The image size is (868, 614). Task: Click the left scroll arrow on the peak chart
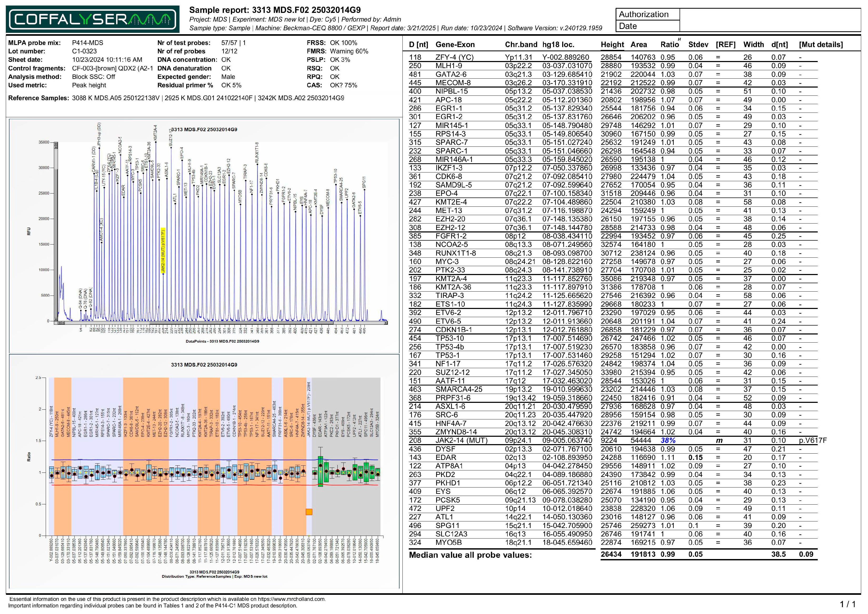coord(63,323)
